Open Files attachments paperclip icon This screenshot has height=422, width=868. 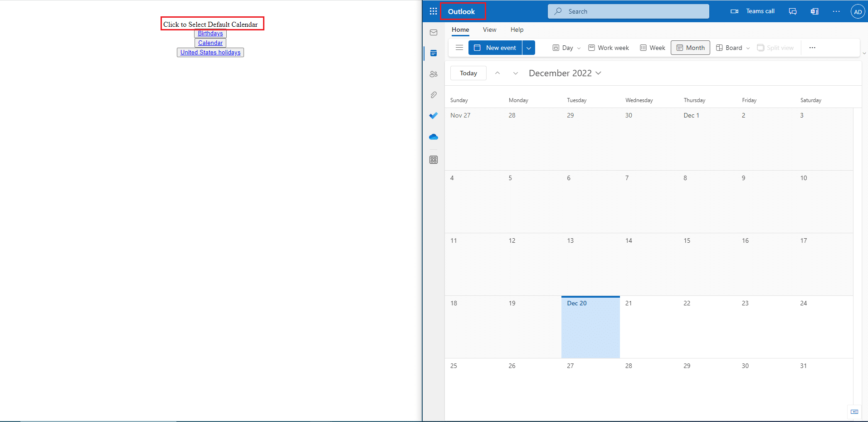click(434, 95)
